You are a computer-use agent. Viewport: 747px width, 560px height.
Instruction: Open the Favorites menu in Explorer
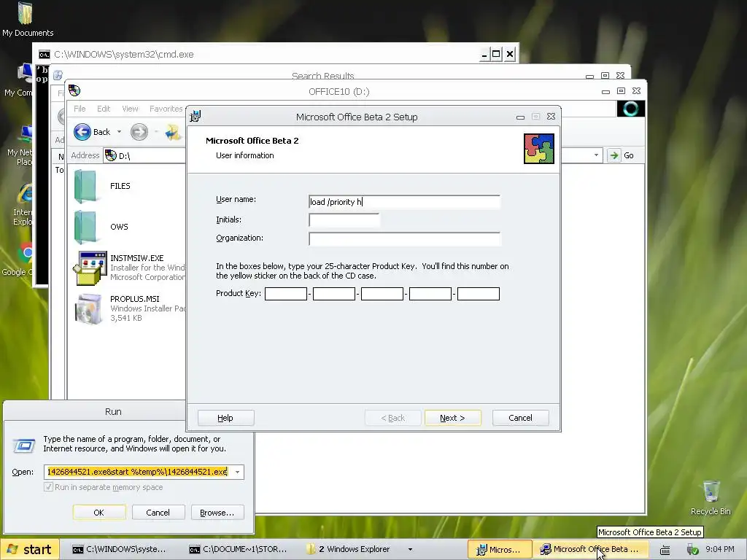coord(166,109)
